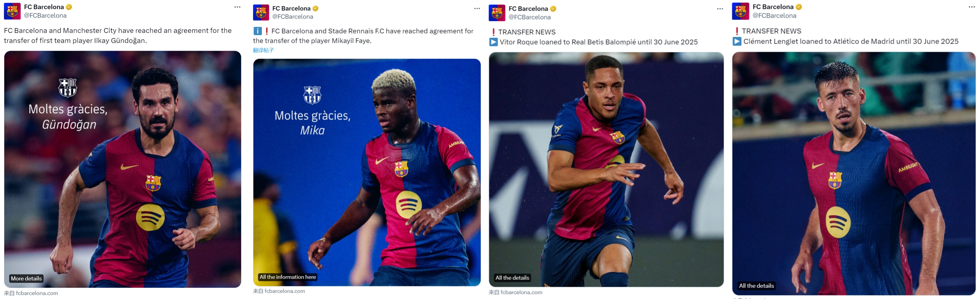Image resolution: width=980 pixels, height=299 pixels.
Task: Open the More details link on the Gündoğan card
Action: click(26, 279)
